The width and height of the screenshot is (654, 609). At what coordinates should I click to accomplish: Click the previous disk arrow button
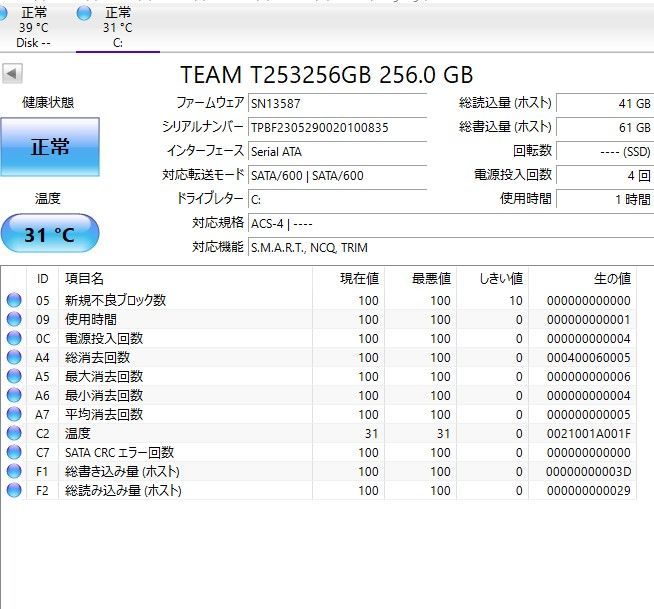[12, 74]
